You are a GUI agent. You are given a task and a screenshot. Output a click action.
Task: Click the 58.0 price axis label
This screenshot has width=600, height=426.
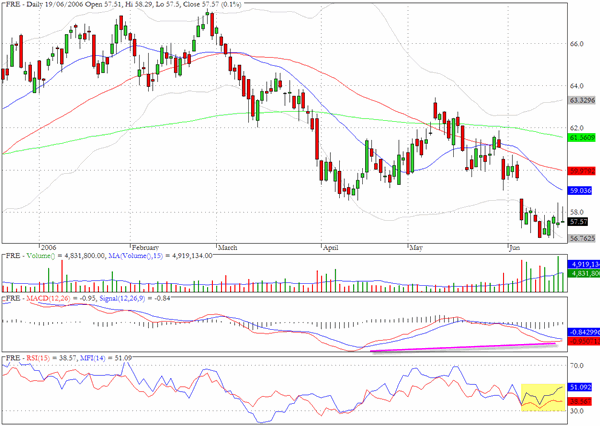[x=577, y=212]
